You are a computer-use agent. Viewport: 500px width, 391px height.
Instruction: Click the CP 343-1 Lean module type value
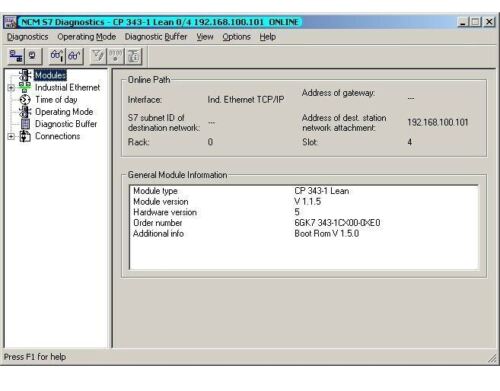pyautogui.click(x=322, y=191)
